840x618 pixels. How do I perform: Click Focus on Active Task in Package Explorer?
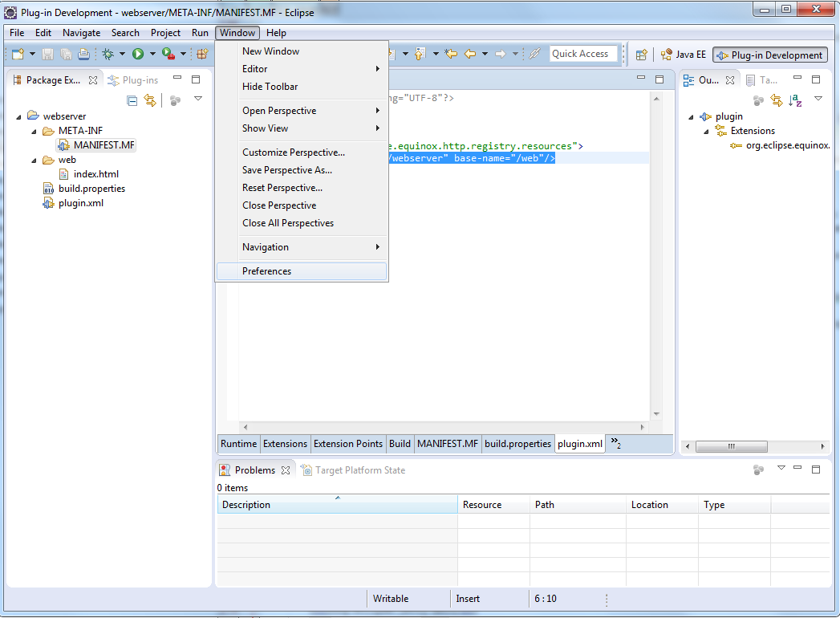pyautogui.click(x=175, y=100)
